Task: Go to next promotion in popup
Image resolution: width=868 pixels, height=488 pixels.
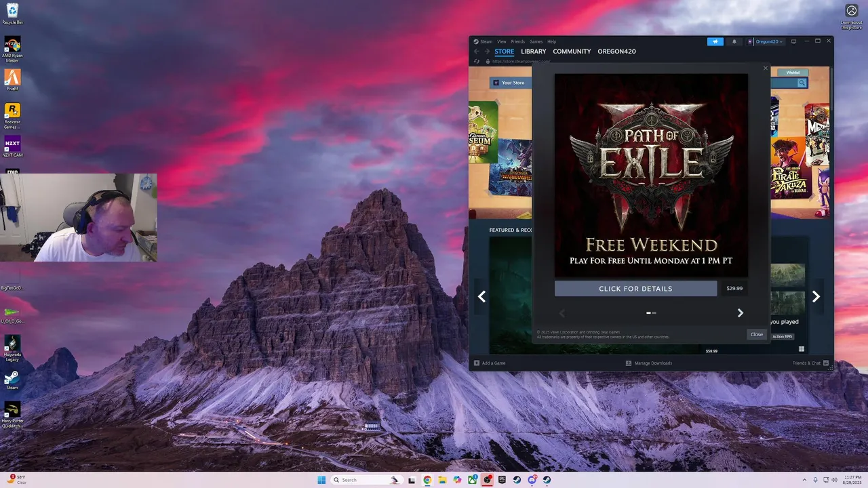Action: [x=741, y=313]
